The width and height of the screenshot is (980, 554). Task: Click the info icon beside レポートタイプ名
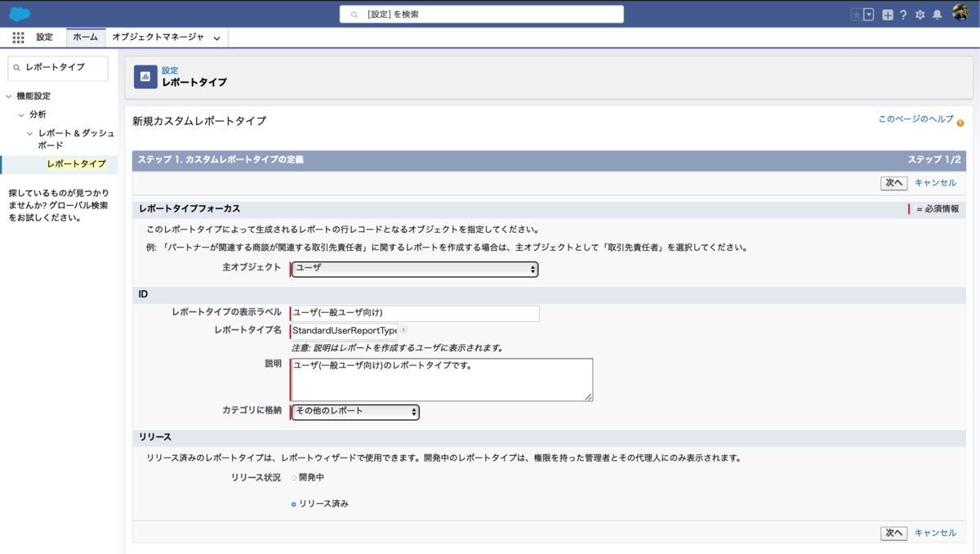[x=403, y=329]
